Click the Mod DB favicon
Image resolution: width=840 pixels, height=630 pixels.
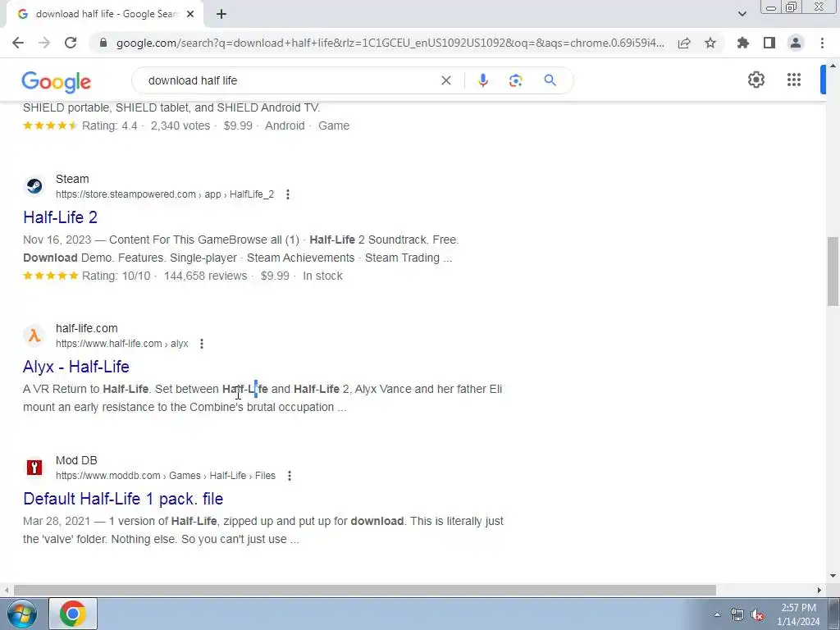click(x=34, y=468)
